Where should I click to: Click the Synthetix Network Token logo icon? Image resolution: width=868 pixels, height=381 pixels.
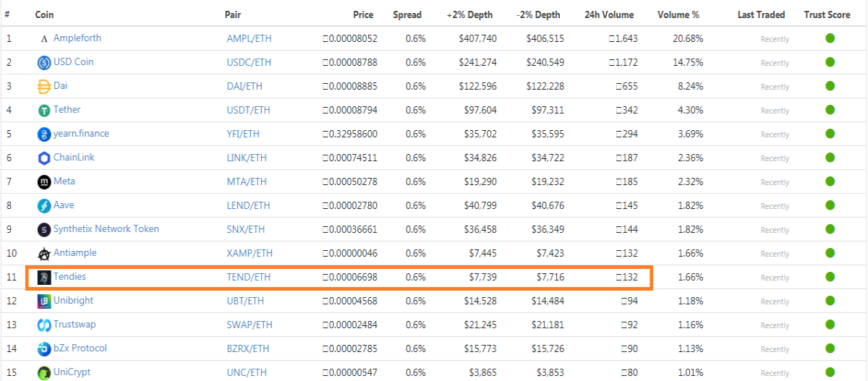tap(44, 230)
